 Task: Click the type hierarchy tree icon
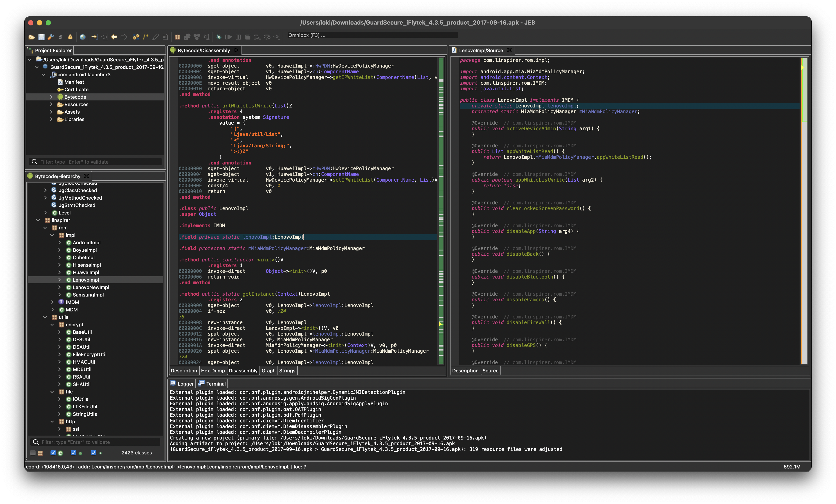(207, 37)
